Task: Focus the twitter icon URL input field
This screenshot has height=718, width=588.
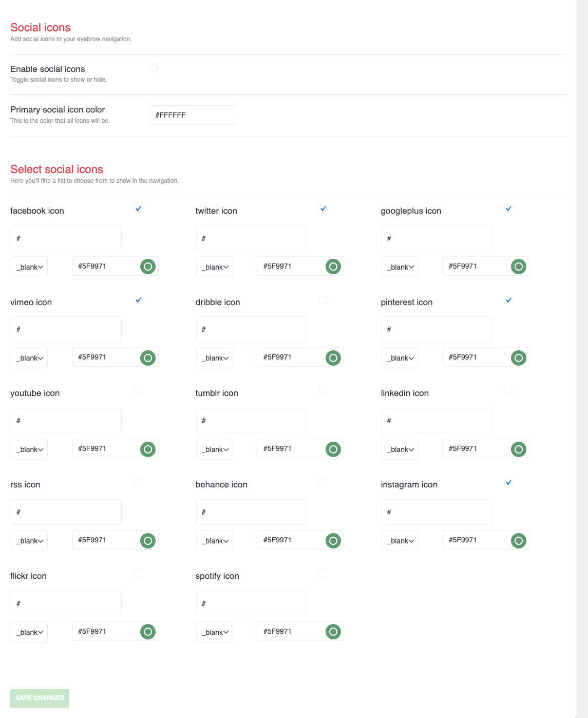Action: 251,238
